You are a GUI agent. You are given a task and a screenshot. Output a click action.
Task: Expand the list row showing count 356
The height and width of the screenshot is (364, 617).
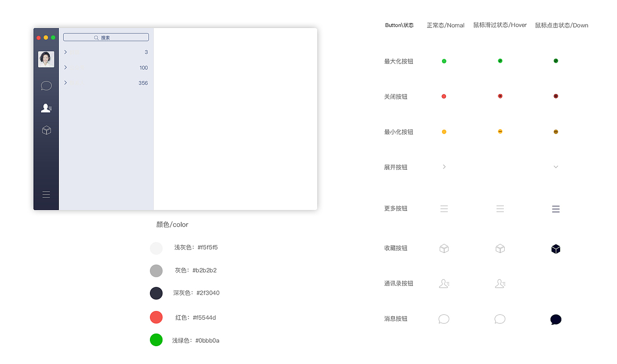pos(66,82)
